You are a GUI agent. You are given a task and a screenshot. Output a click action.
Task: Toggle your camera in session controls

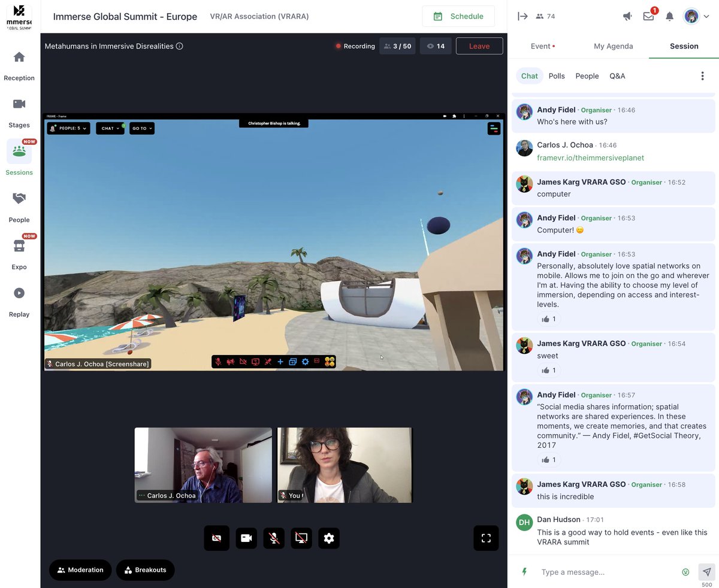click(x=246, y=538)
